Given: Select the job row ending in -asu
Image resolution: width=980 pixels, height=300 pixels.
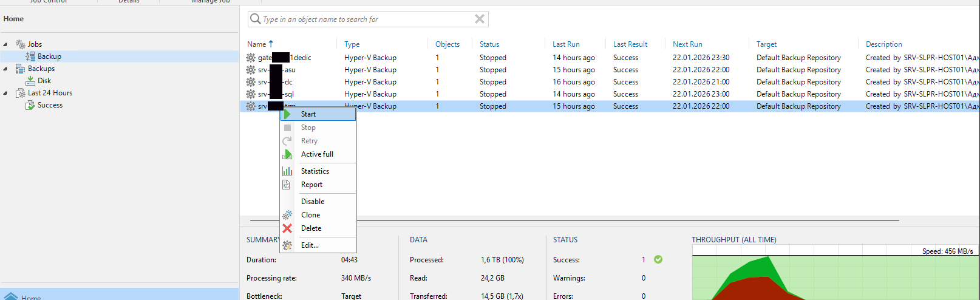Looking at the screenshot, I should tap(610, 70).
